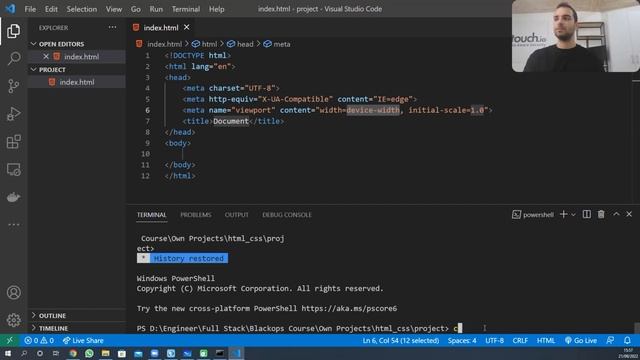This screenshot has width=640, height=360.
Task: Open the terminal launch profile dropdown
Action: coord(573,215)
